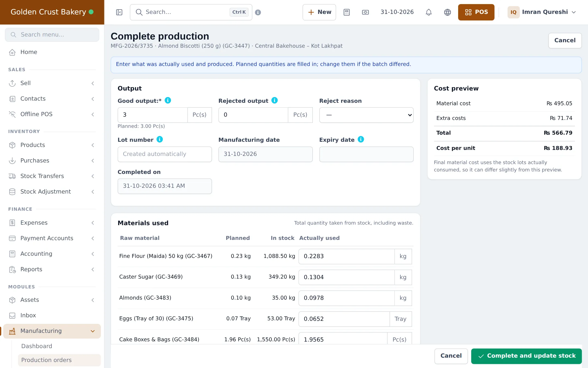Open the Reject reason dropdown
The image size is (588, 368).
pyautogui.click(x=366, y=115)
